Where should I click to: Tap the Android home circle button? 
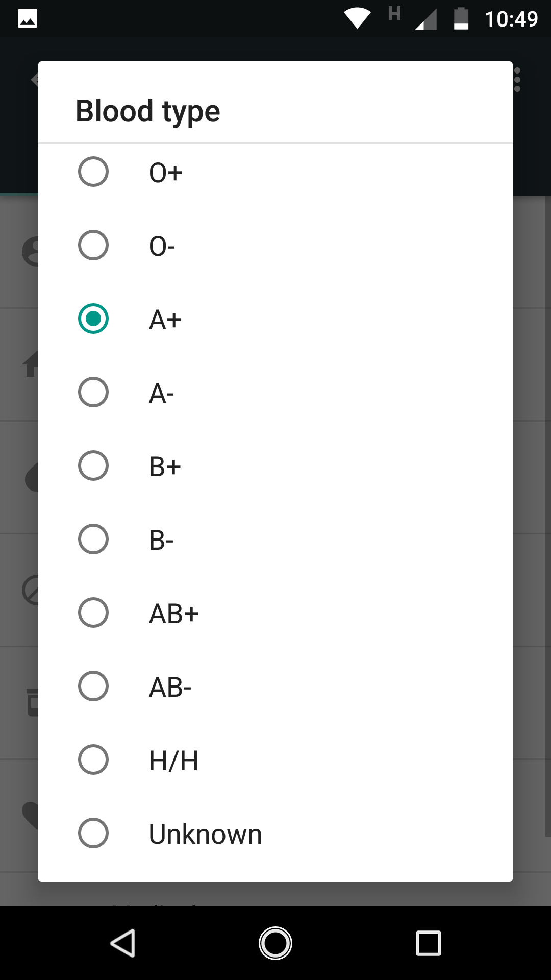coord(275,943)
